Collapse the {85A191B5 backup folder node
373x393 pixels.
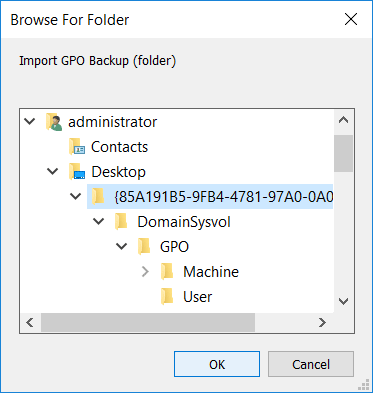pyautogui.click(x=76, y=196)
